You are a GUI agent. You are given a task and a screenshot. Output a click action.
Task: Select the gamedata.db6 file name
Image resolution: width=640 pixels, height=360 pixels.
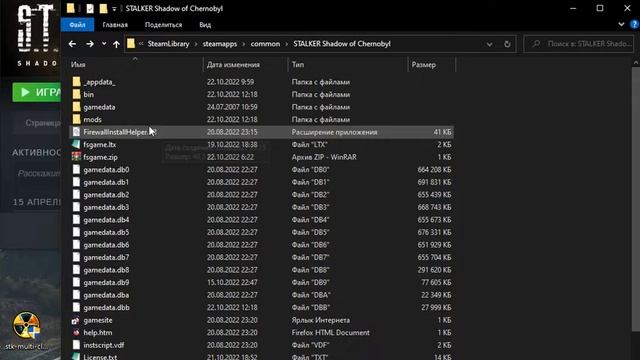click(x=106, y=245)
